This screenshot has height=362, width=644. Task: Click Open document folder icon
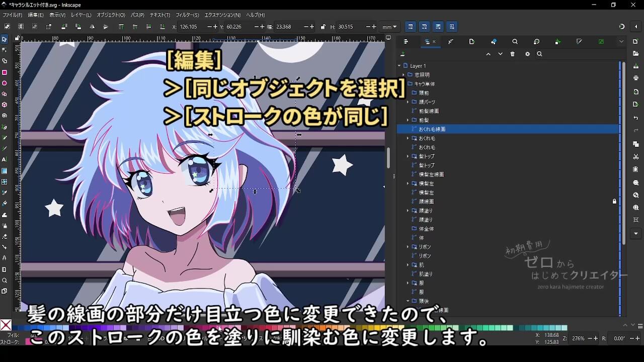click(x=636, y=53)
